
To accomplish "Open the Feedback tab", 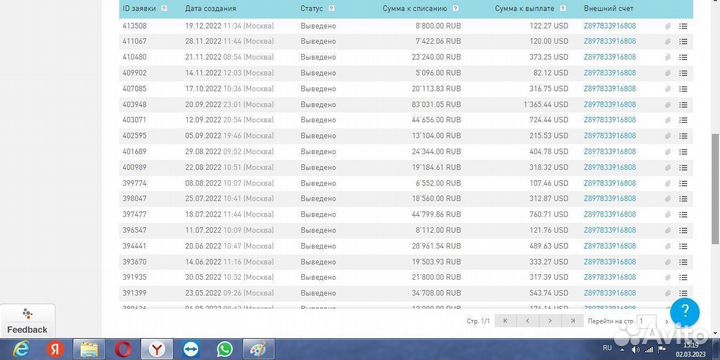I will point(27,321).
